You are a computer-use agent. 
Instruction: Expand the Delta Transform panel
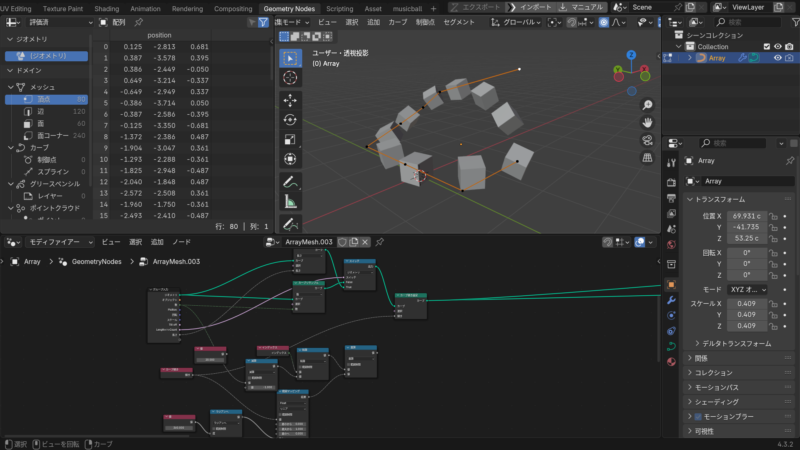tap(735, 344)
